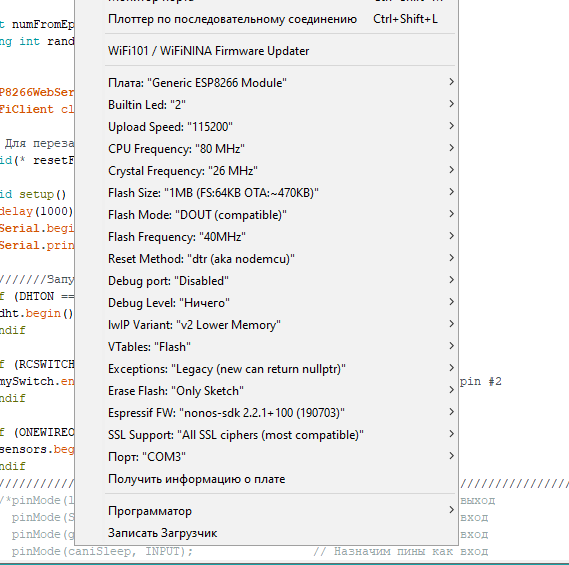This screenshot has width=569, height=565.
Task: Click the 'pin #2' comment text in editor
Action: tap(481, 381)
